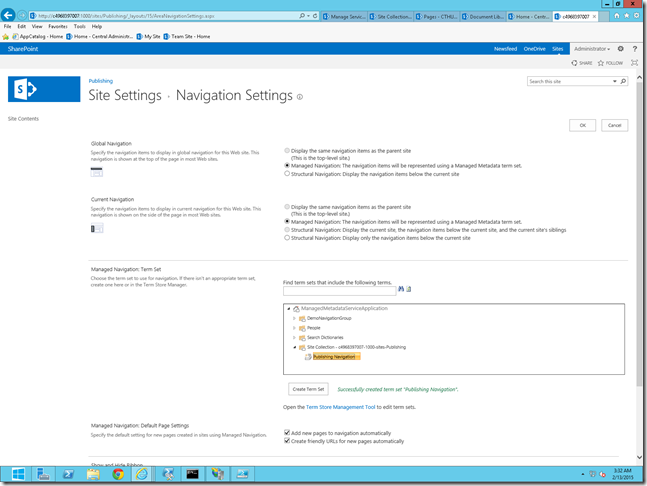
Task: Open the Newsfeed link
Action: click(x=505, y=49)
